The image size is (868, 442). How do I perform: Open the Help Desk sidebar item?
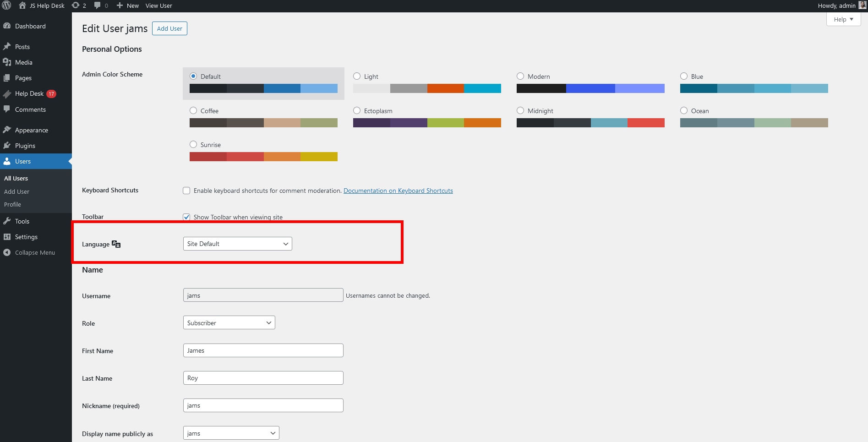tap(29, 93)
